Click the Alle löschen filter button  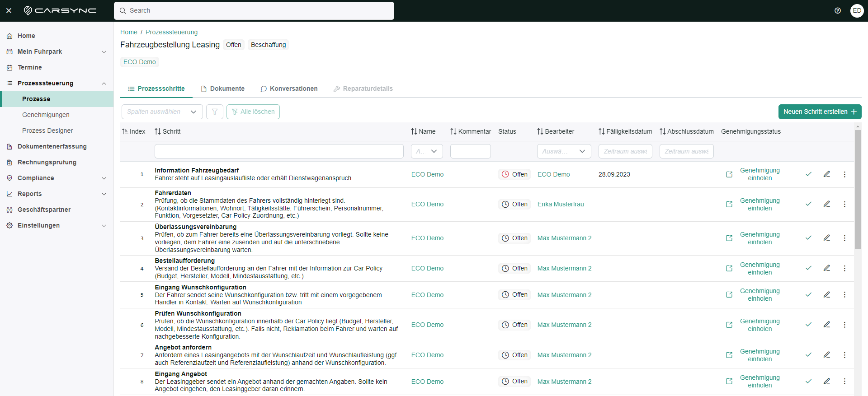coord(253,112)
